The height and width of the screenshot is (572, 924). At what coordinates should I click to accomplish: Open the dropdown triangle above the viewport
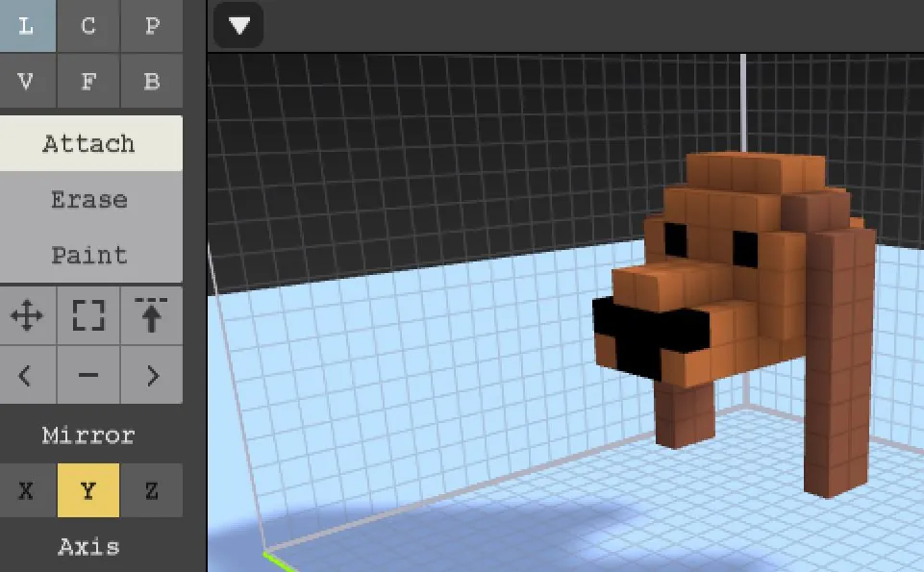238,25
